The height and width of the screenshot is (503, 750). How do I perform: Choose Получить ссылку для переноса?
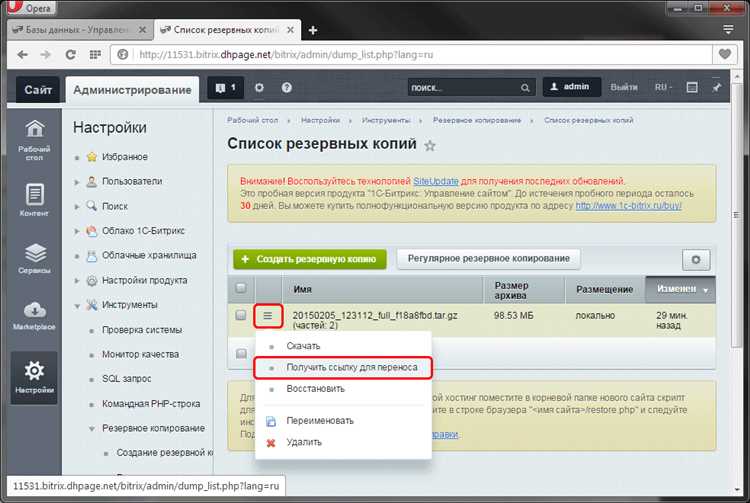tap(343, 367)
